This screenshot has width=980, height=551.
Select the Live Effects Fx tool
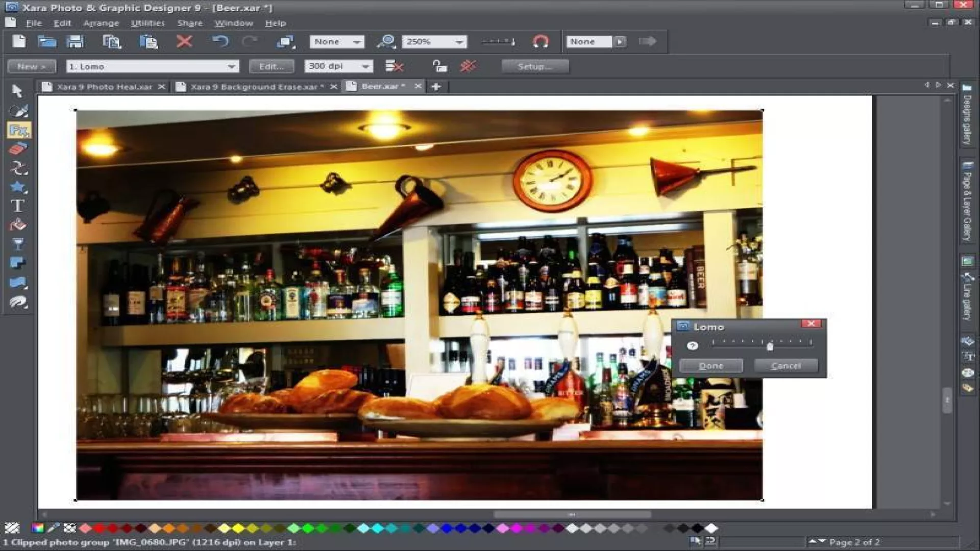click(x=19, y=131)
